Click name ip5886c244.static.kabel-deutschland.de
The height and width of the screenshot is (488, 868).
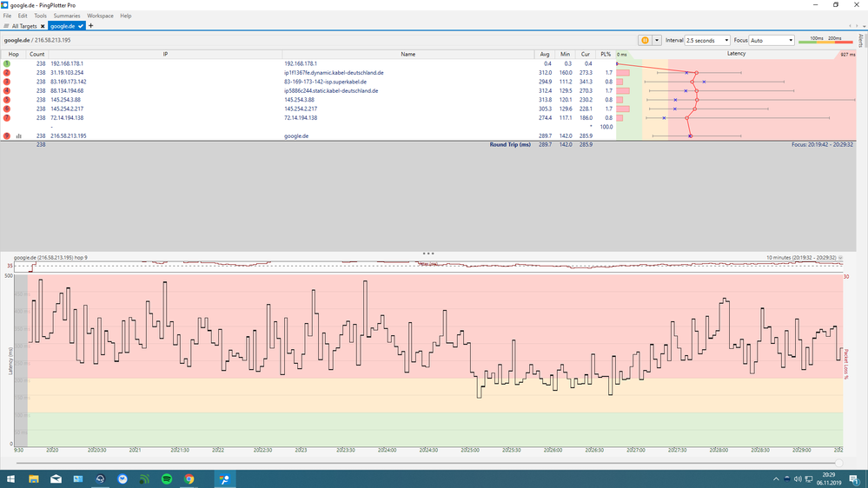pos(331,90)
